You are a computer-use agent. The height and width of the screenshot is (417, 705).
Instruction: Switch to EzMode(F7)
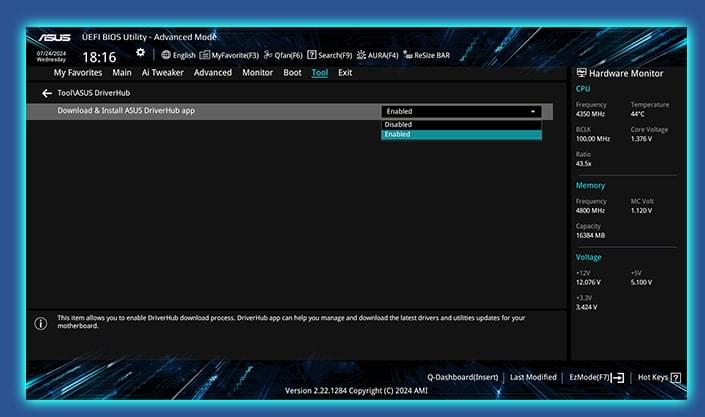595,377
